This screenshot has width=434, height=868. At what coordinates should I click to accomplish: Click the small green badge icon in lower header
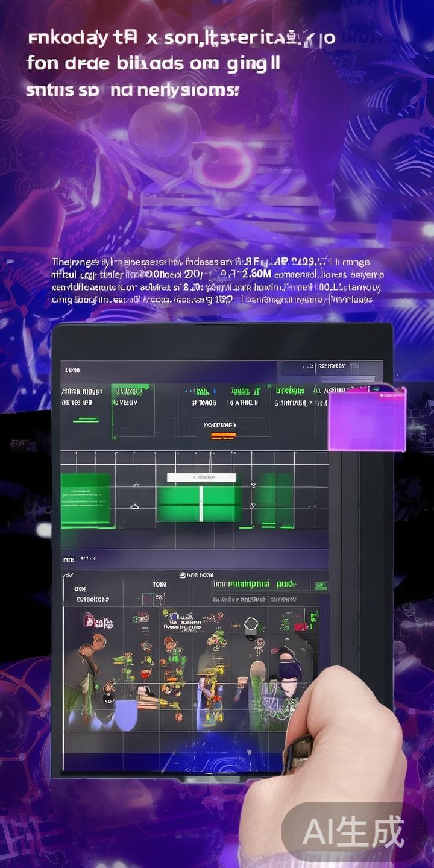(321, 585)
